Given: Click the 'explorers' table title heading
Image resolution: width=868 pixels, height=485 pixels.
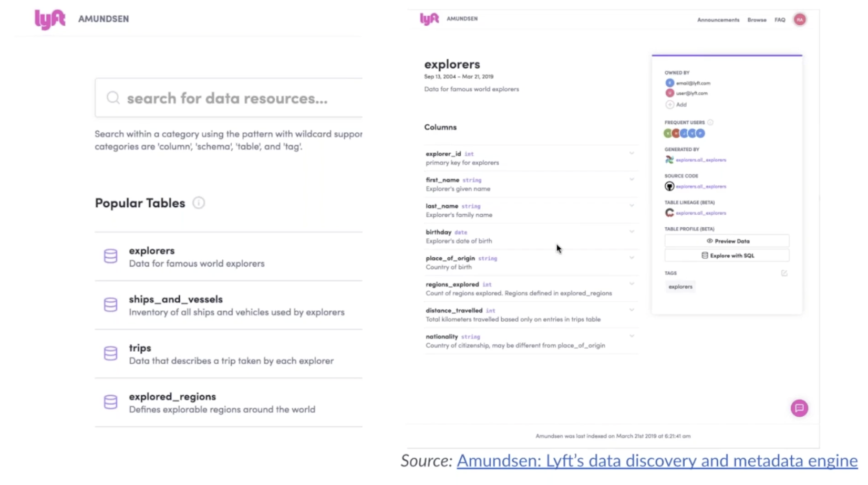Looking at the screenshot, I should (x=452, y=64).
